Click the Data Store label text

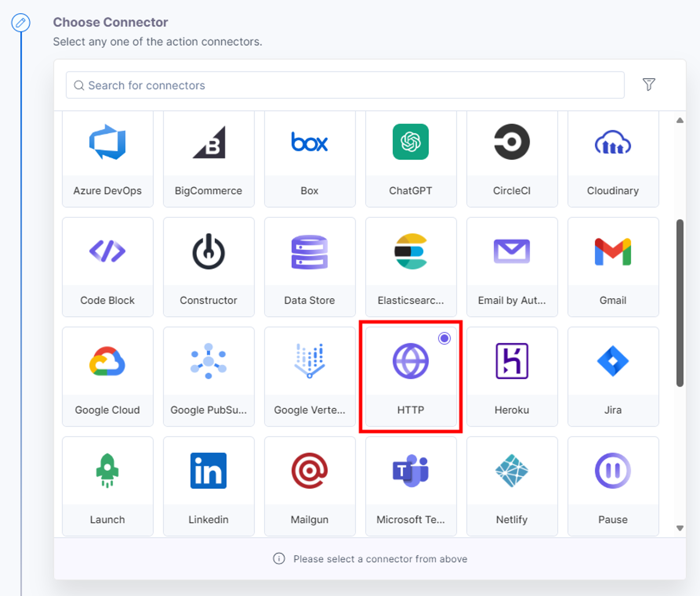[310, 300]
